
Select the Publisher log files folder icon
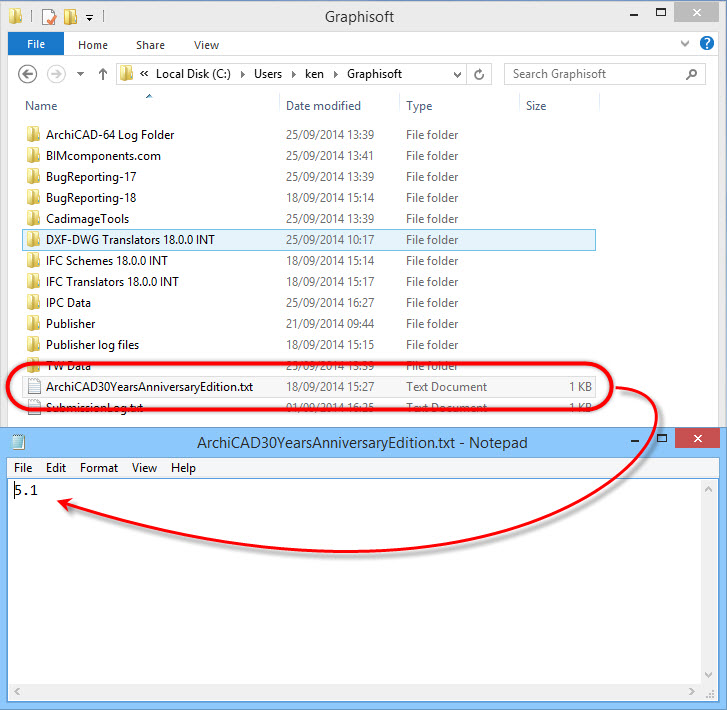click(x=33, y=345)
